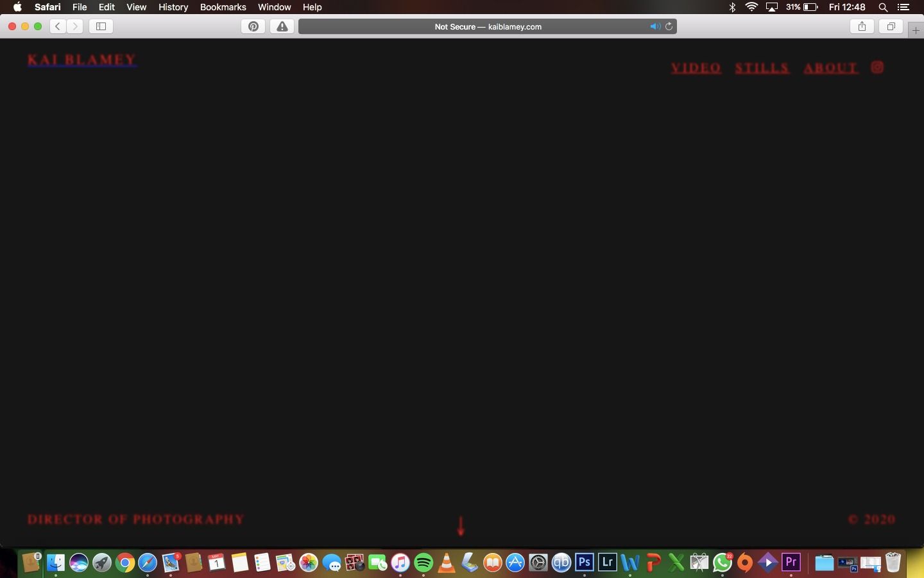The image size is (924, 578).
Task: Reload the page with the refresh icon
Action: click(x=669, y=26)
